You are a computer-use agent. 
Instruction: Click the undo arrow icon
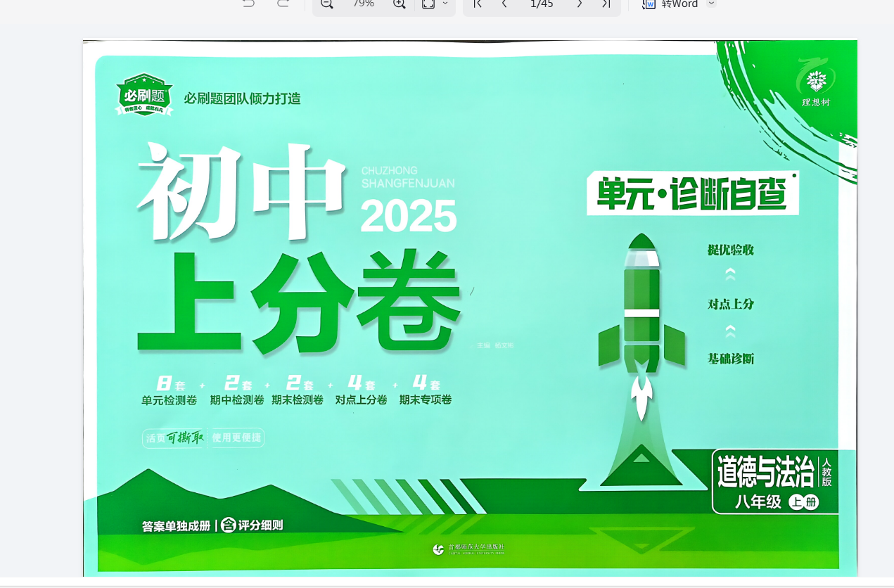248,4
